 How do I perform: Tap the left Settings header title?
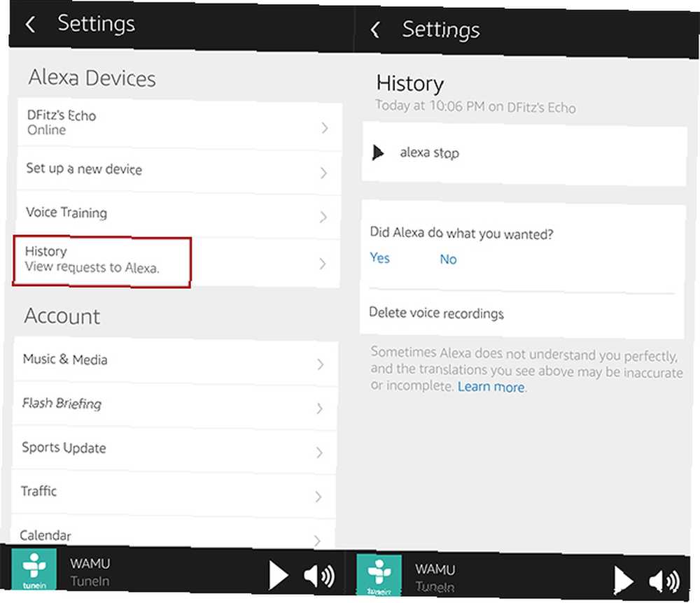click(x=97, y=24)
